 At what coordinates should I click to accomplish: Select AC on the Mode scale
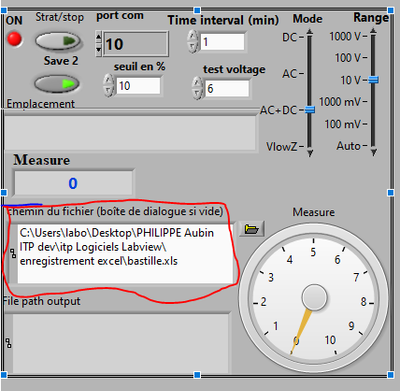pos(289,74)
